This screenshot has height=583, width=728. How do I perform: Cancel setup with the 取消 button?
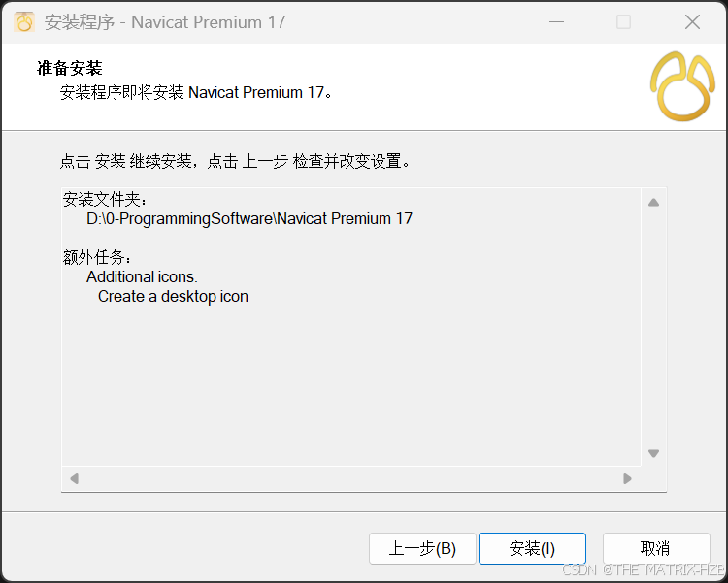[x=656, y=549]
